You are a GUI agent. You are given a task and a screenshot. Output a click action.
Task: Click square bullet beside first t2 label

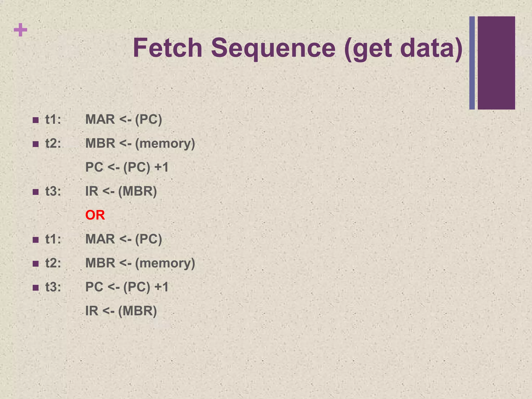click(x=36, y=144)
